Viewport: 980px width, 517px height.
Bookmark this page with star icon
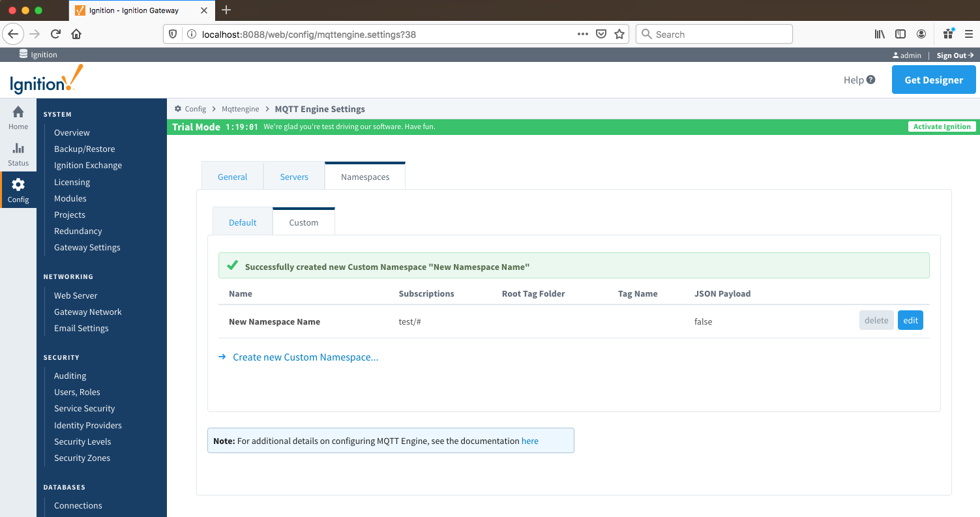[x=619, y=34]
